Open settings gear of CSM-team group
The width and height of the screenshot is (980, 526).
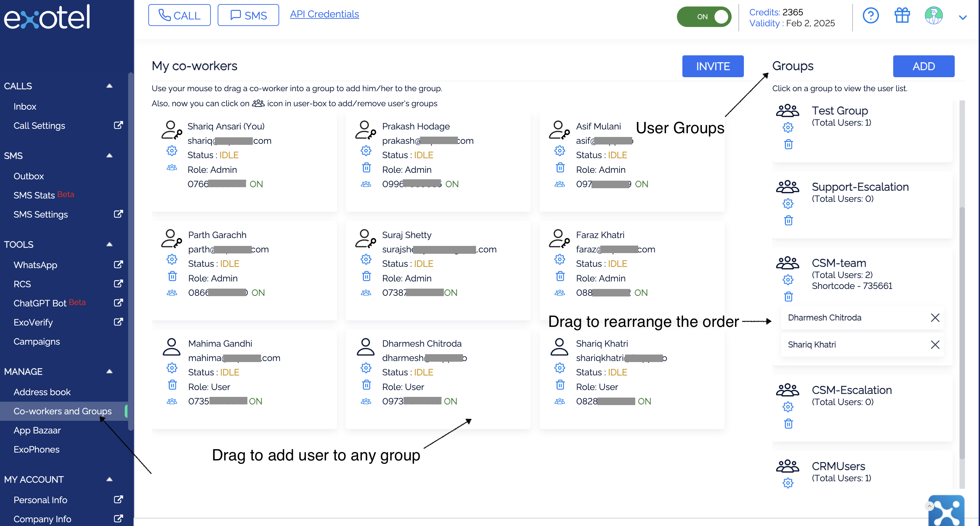pyautogui.click(x=788, y=279)
